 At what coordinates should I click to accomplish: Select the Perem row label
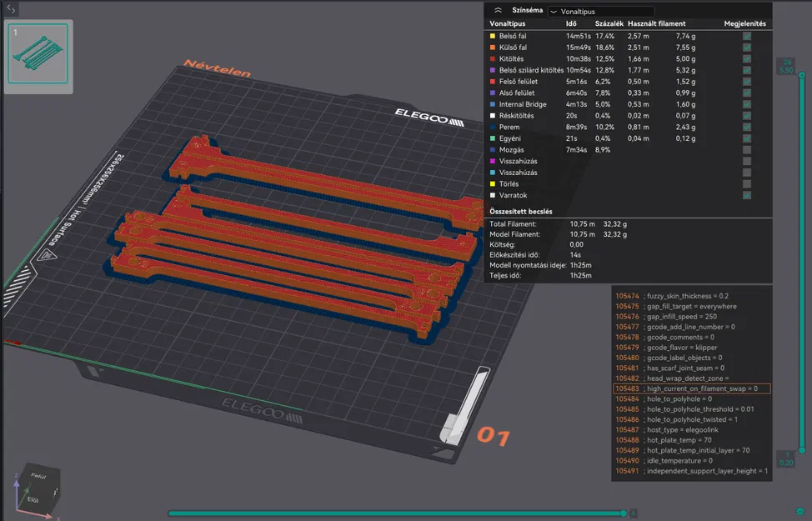coord(509,128)
